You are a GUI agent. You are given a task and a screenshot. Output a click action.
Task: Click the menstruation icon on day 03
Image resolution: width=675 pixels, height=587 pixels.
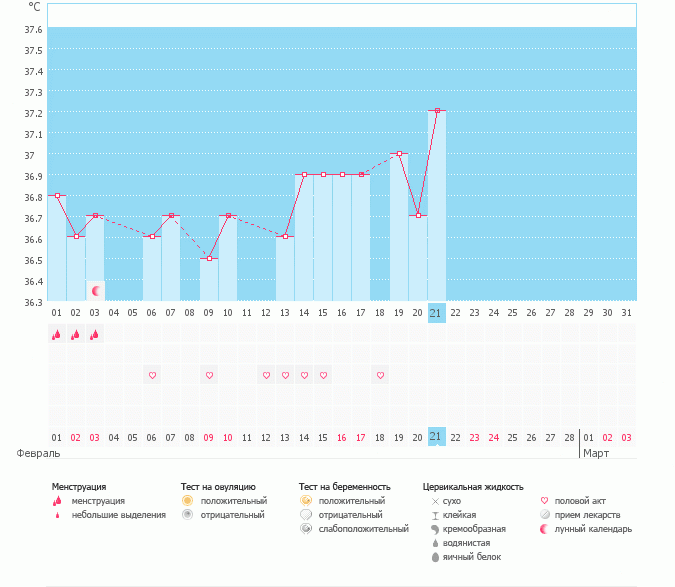tap(95, 335)
